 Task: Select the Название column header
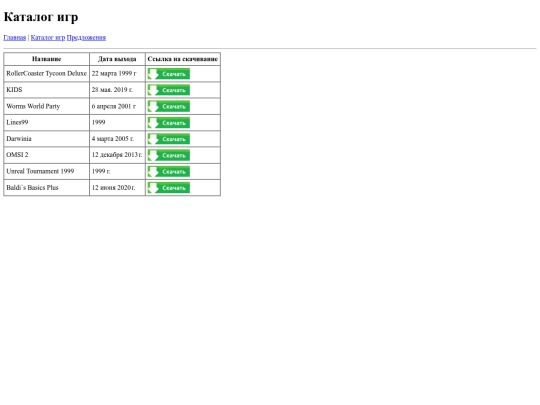pos(46,59)
